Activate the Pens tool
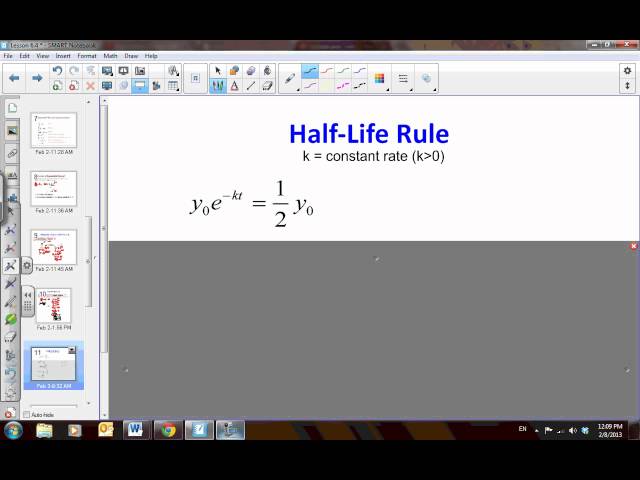The image size is (640, 480). pyautogui.click(x=218, y=86)
